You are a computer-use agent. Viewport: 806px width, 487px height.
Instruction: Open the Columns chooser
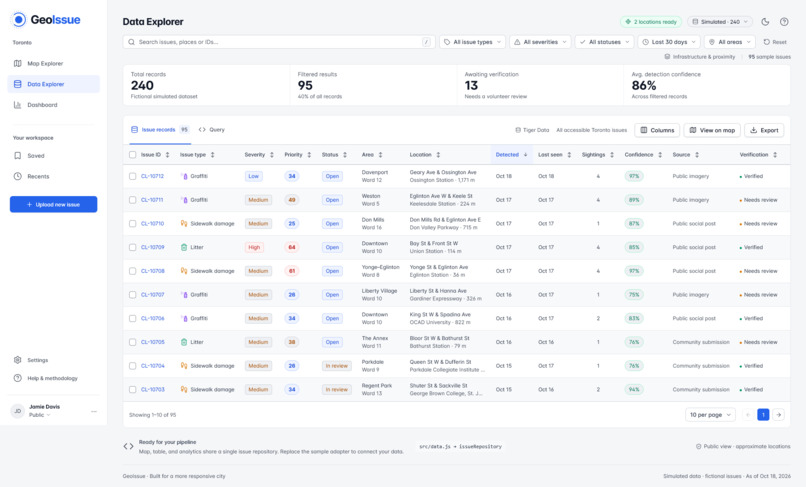tap(657, 130)
